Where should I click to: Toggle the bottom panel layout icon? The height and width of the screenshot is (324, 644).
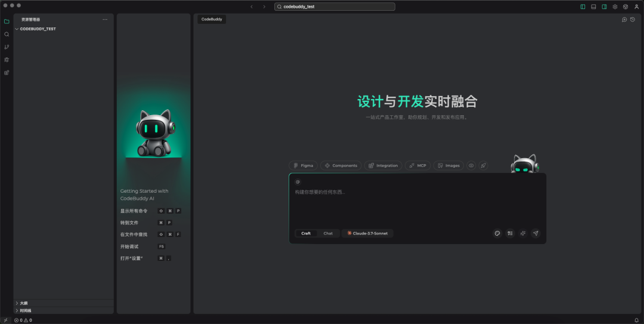(x=593, y=7)
